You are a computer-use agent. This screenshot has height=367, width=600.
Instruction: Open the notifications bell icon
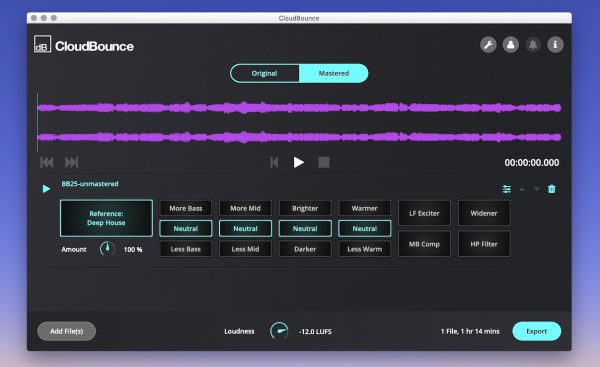533,45
